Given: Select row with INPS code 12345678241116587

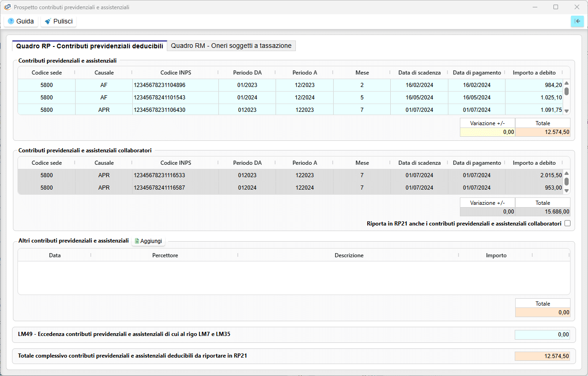Looking at the screenshot, I should point(290,188).
